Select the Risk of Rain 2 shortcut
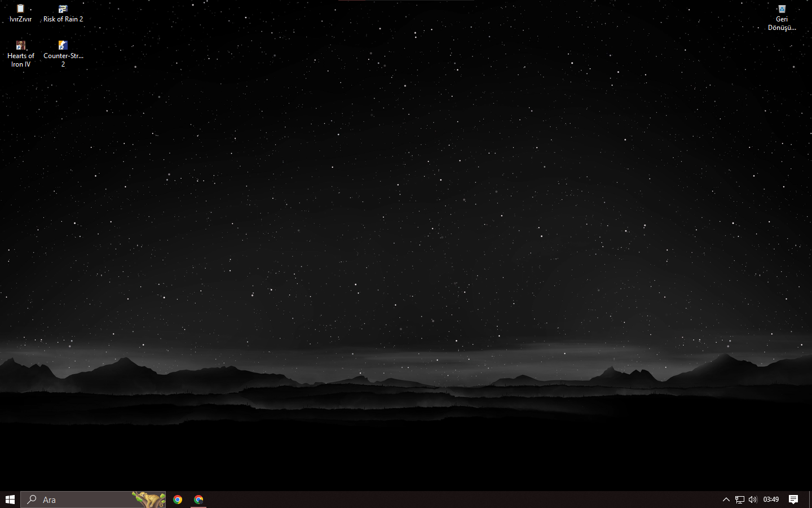The image size is (812, 508). tap(63, 14)
